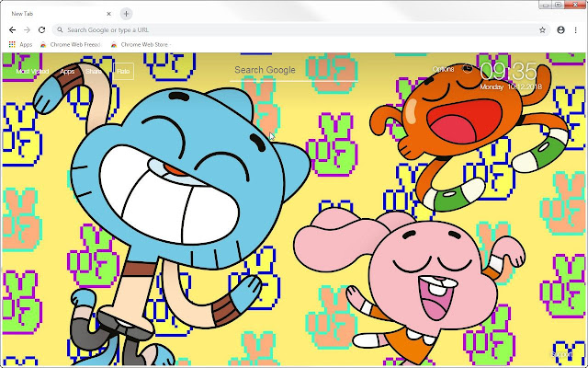The image size is (588, 368).
Task: Minimize the Chrome window
Action: tap(546, 5)
